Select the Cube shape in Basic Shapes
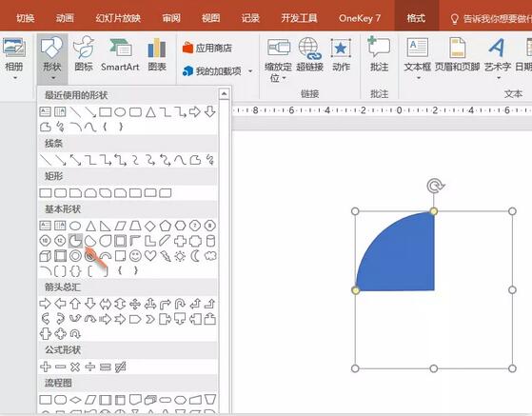Viewport: 532px width, 416px height. coord(45,256)
